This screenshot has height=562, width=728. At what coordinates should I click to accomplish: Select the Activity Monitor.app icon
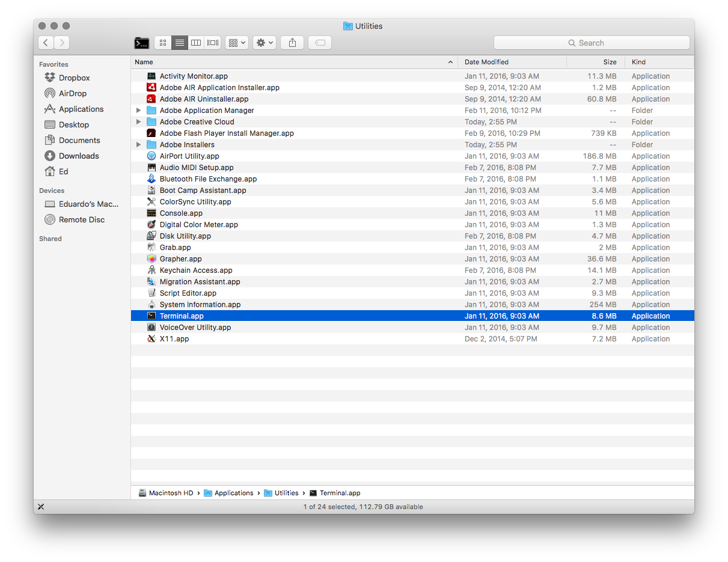pyautogui.click(x=151, y=76)
